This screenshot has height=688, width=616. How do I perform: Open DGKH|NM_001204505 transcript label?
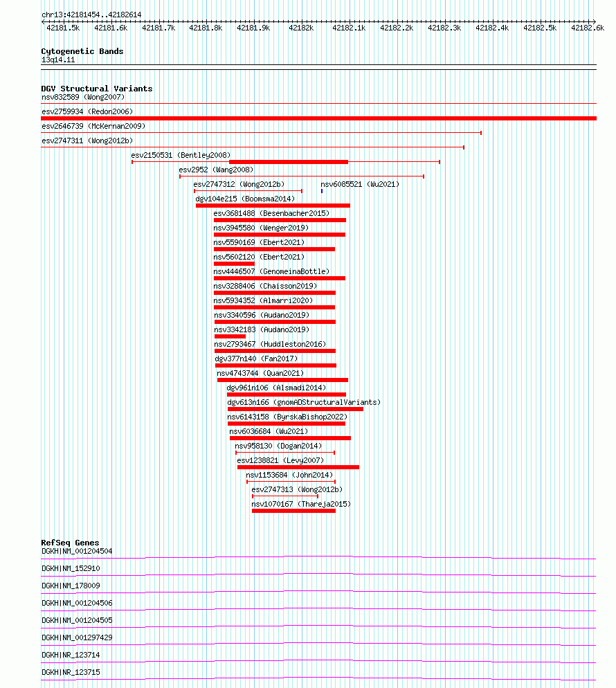(77, 620)
